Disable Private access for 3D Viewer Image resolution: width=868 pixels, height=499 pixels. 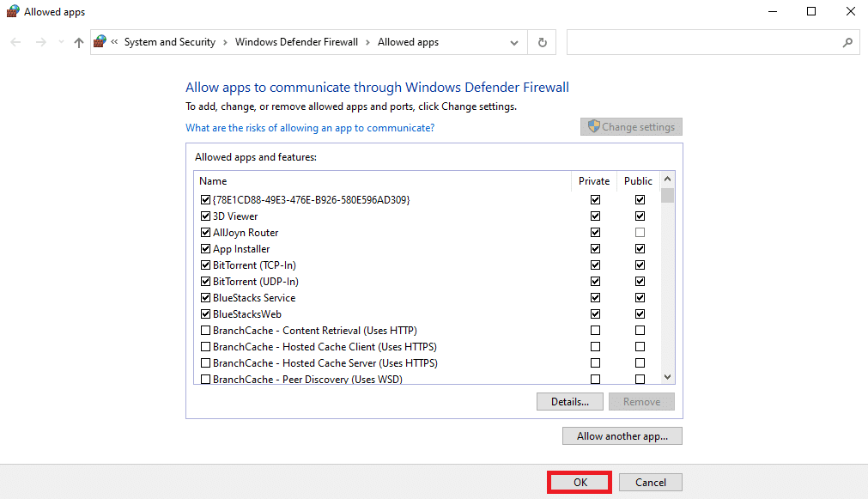[595, 216]
